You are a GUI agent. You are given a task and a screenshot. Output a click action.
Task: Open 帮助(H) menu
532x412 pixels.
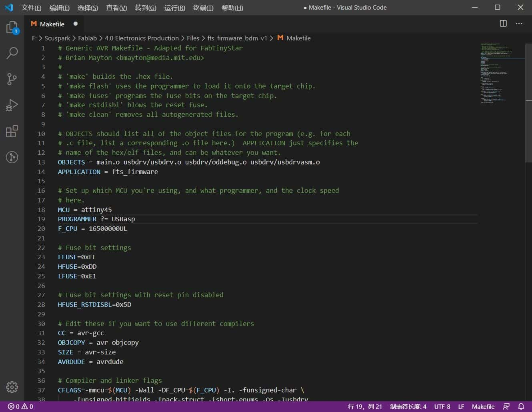(232, 8)
